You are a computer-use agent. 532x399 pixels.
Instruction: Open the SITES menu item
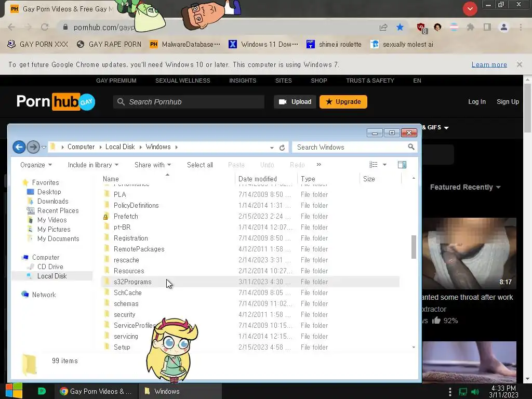(x=283, y=81)
